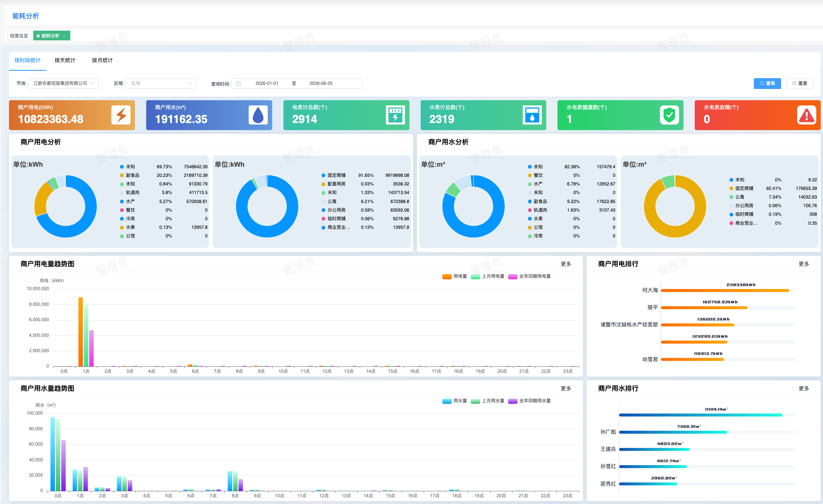Click the water meter count icon
Image resolution: width=823 pixels, height=504 pixels.
[x=532, y=115]
